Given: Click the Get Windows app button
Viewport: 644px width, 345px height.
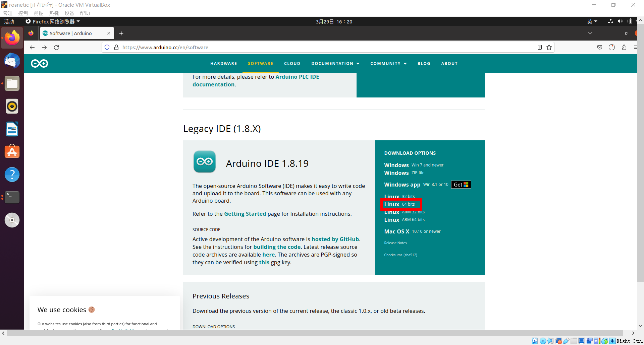Looking at the screenshot, I should click(x=461, y=185).
